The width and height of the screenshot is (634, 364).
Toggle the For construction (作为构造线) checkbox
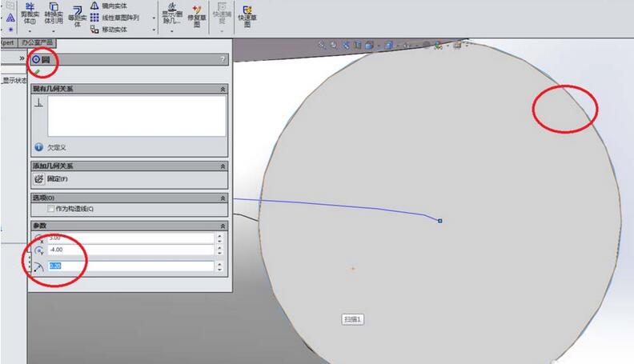51,209
